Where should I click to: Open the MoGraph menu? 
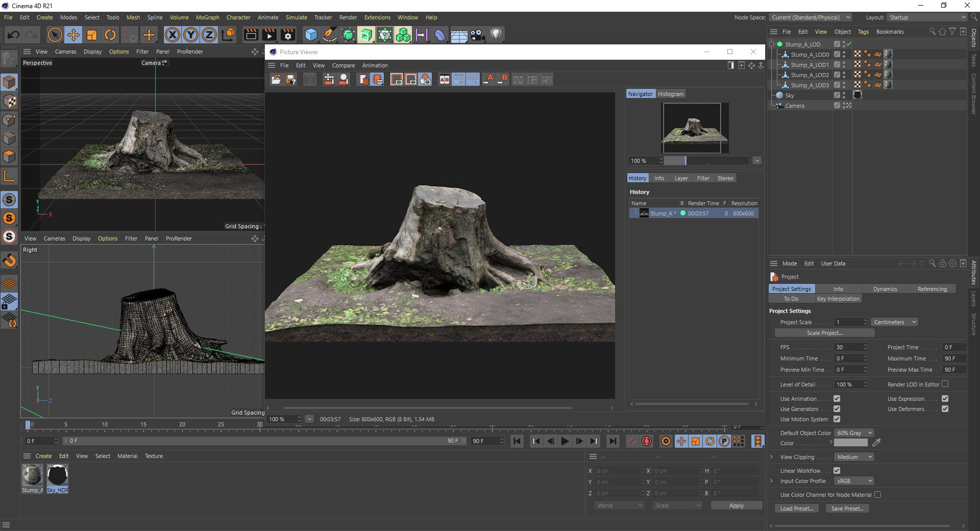click(207, 17)
